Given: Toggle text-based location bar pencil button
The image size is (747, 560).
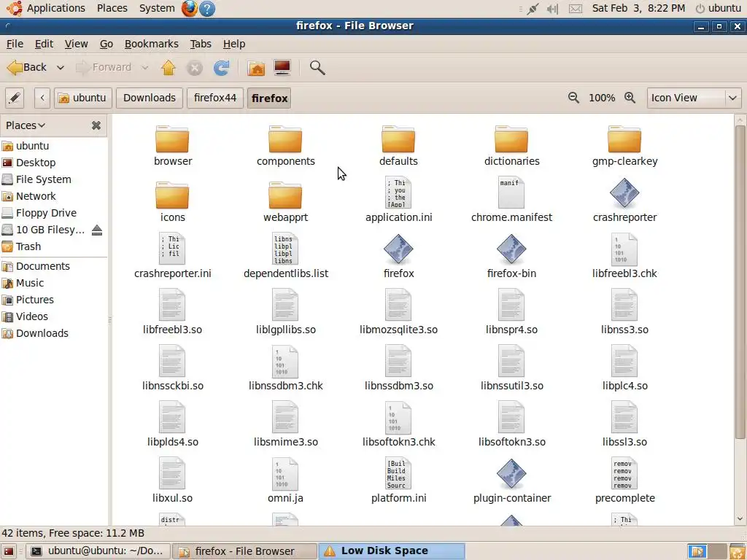Looking at the screenshot, I should 15,98.
